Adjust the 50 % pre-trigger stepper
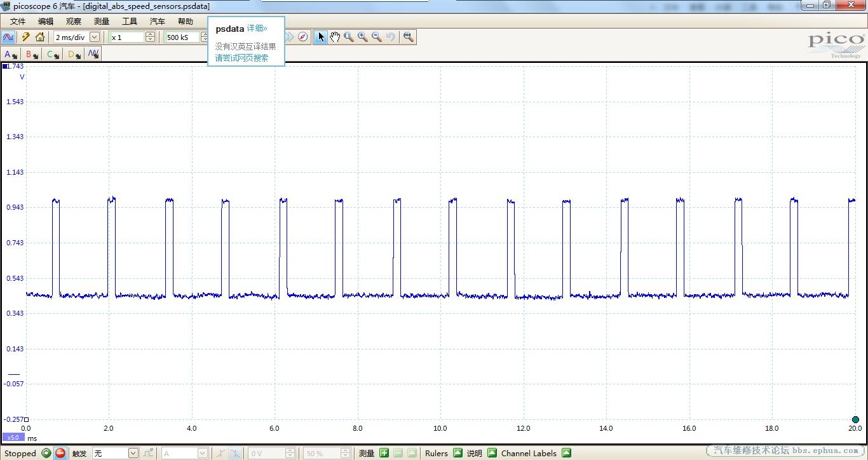868x460 pixels. (x=345, y=453)
